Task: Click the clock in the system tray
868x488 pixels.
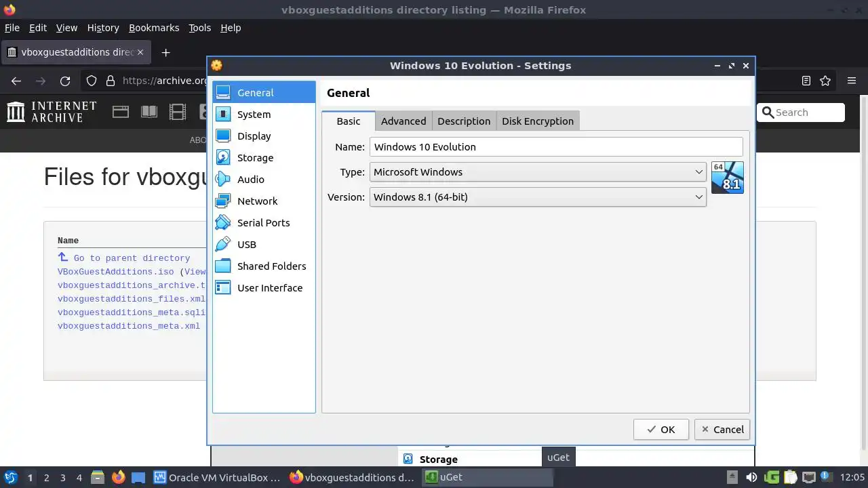Action: [852, 477]
